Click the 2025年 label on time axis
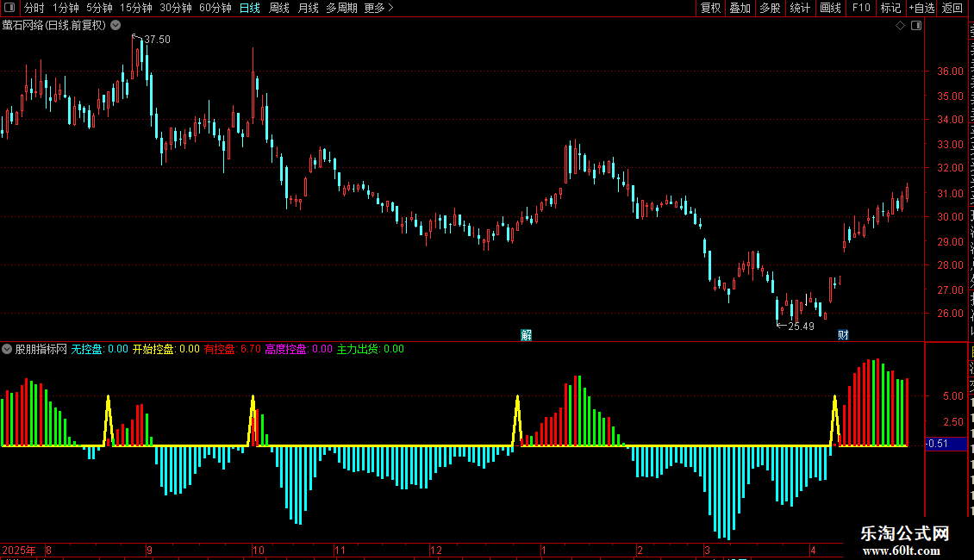Image resolution: width=974 pixels, height=560 pixels. pos(19,550)
